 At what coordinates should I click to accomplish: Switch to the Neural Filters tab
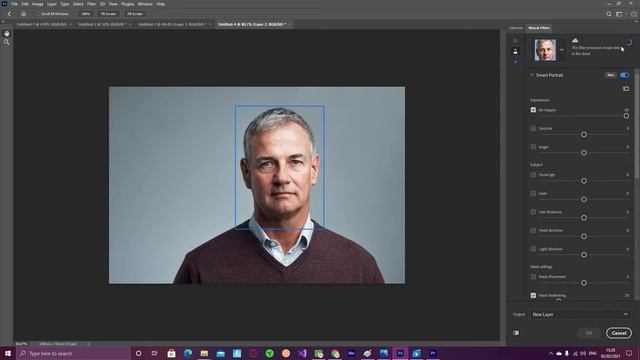point(539,28)
